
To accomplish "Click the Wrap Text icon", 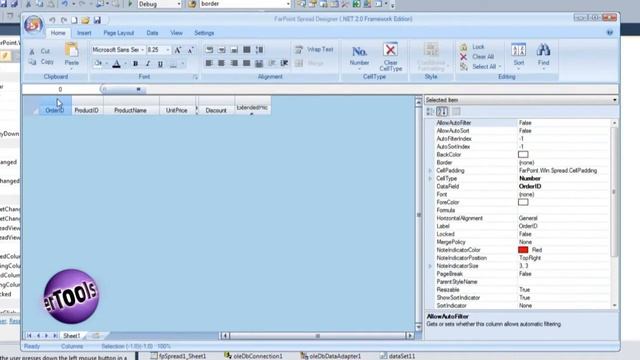I will (x=299, y=50).
